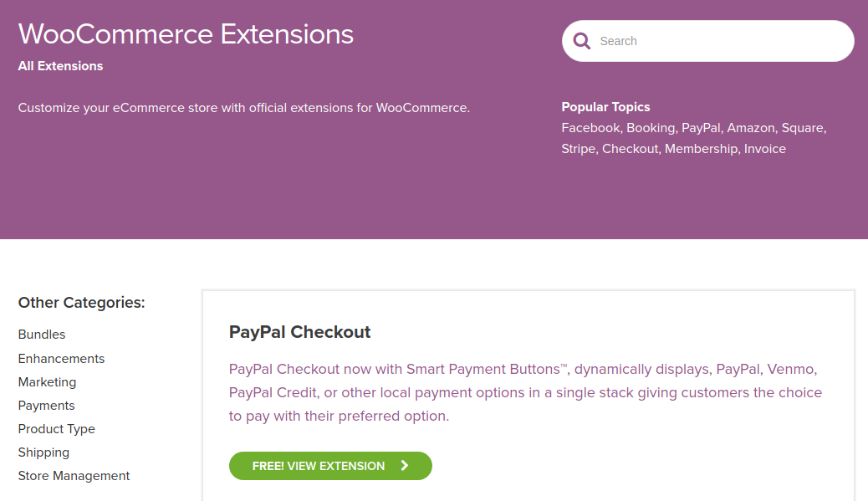The height and width of the screenshot is (501, 868).
Task: Open the Store Management category
Action: pos(74,475)
